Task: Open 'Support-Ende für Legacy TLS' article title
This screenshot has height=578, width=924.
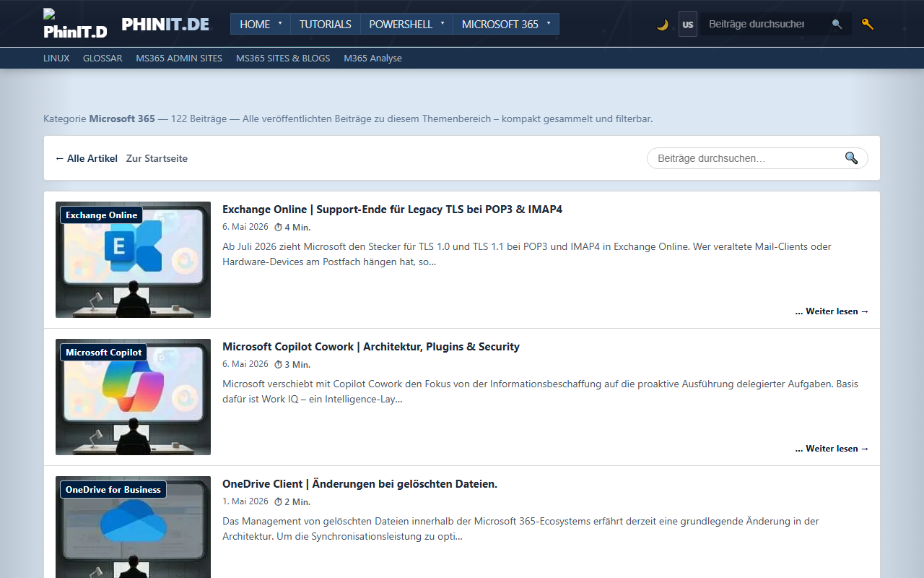Action: [x=392, y=210]
